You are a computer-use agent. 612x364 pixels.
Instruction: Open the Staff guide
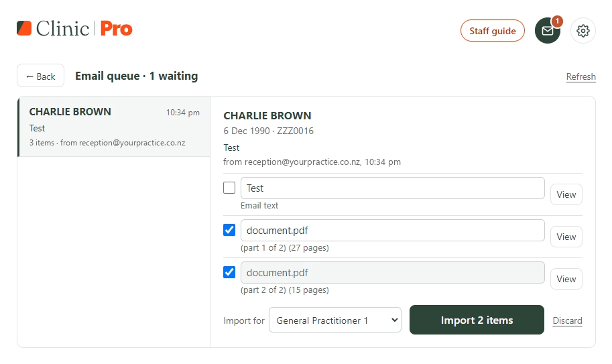493,31
